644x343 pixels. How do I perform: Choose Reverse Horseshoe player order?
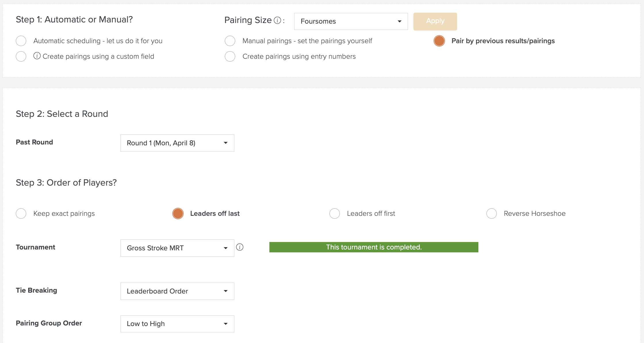[x=492, y=214]
